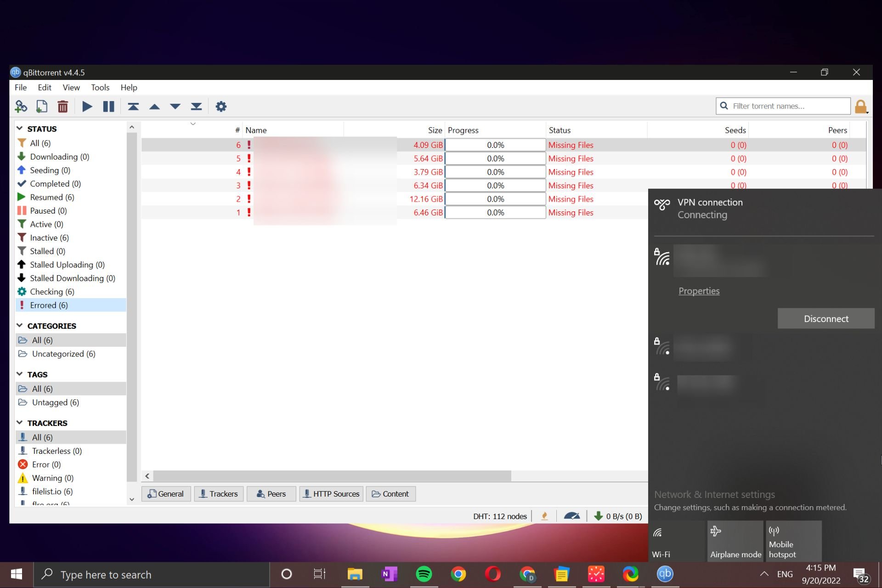Open the Tools menu

pyautogui.click(x=100, y=87)
